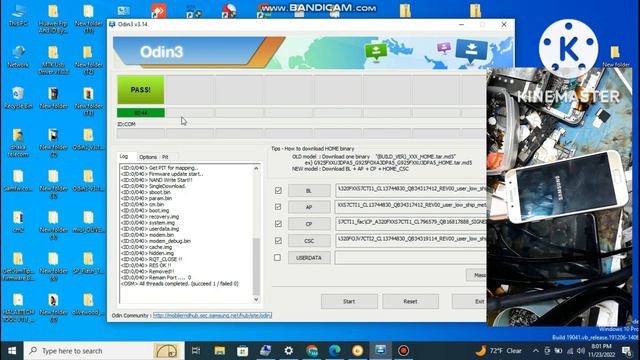Open the Network desktop icon
Image resolution: width=640 pixels, height=360 pixels.
point(18,56)
